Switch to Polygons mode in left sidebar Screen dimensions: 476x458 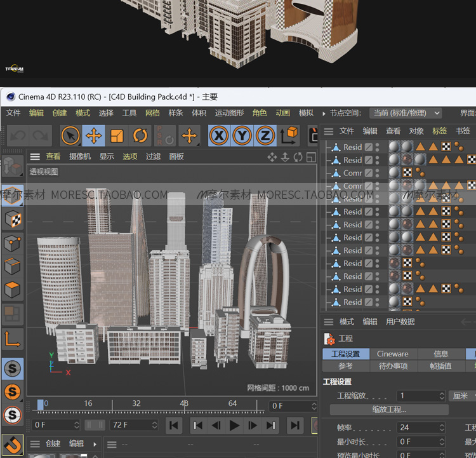pos(13,290)
